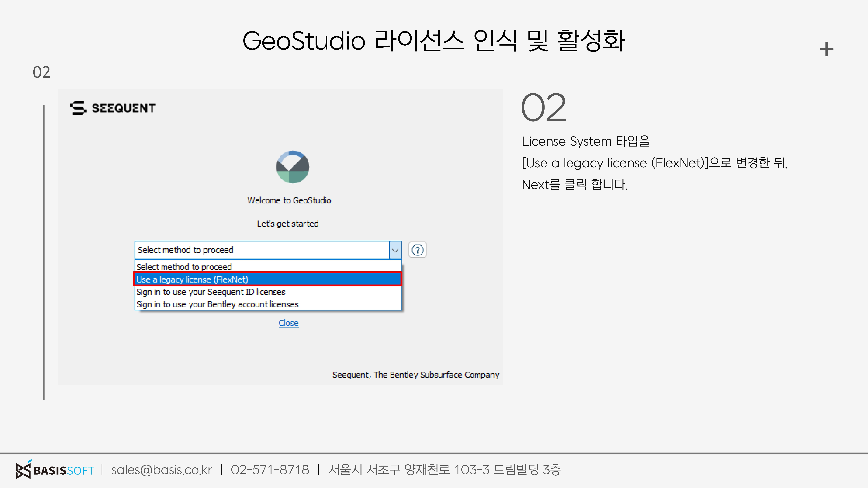The height and width of the screenshot is (488, 868).
Task: Click the help question mark icon
Action: pyautogui.click(x=418, y=250)
